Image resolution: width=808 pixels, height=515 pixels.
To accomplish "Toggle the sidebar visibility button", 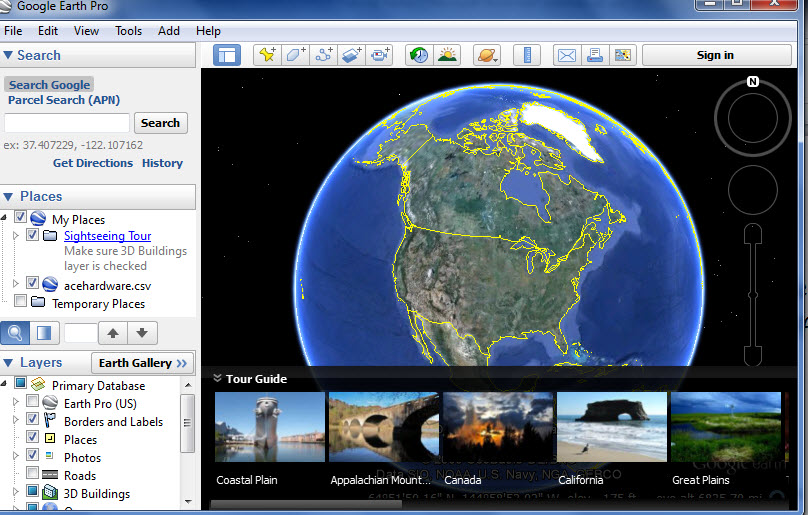I will [227, 55].
